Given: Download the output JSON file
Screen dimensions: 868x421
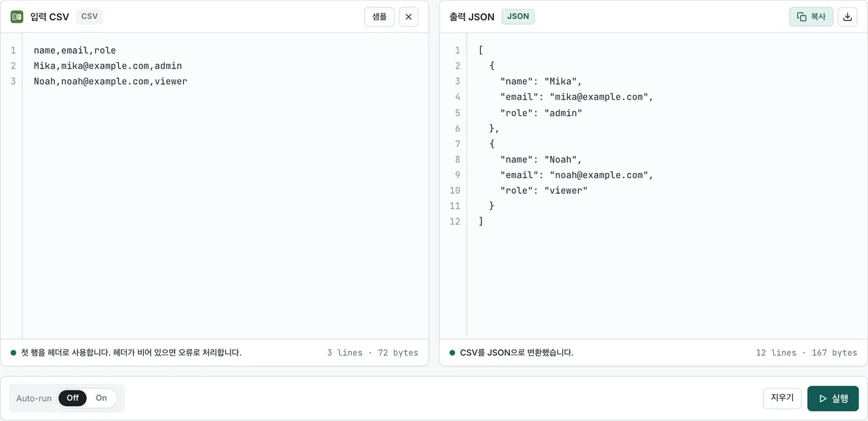Looking at the screenshot, I should pos(848,17).
